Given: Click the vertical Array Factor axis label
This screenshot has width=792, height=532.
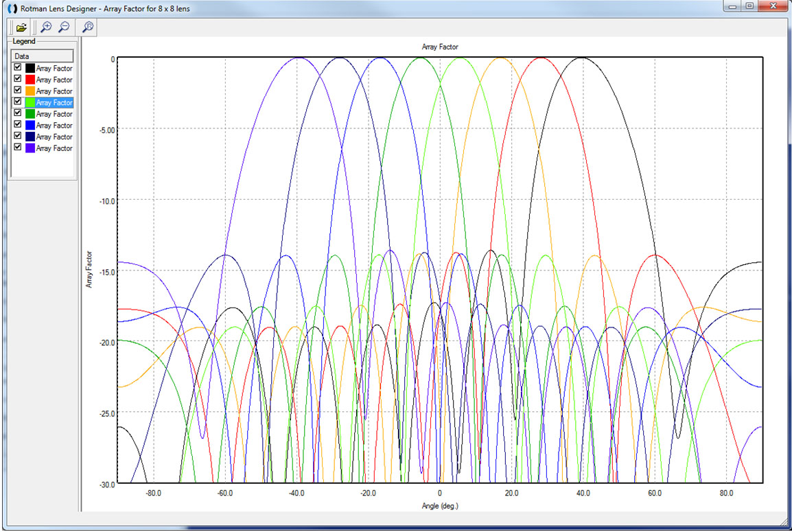Looking at the screenshot, I should pos(89,269).
